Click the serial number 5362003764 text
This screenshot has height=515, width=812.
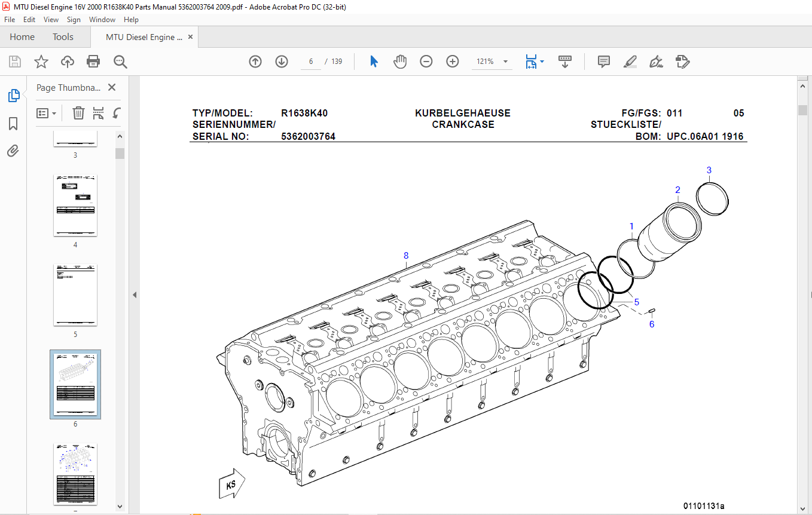pyautogui.click(x=309, y=136)
